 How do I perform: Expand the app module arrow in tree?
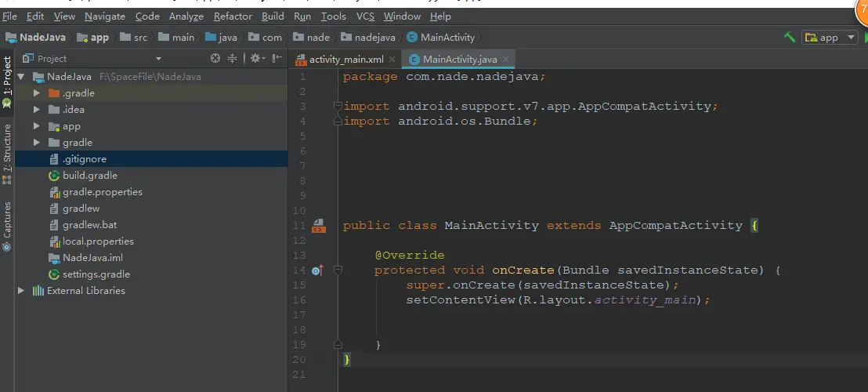[37, 126]
